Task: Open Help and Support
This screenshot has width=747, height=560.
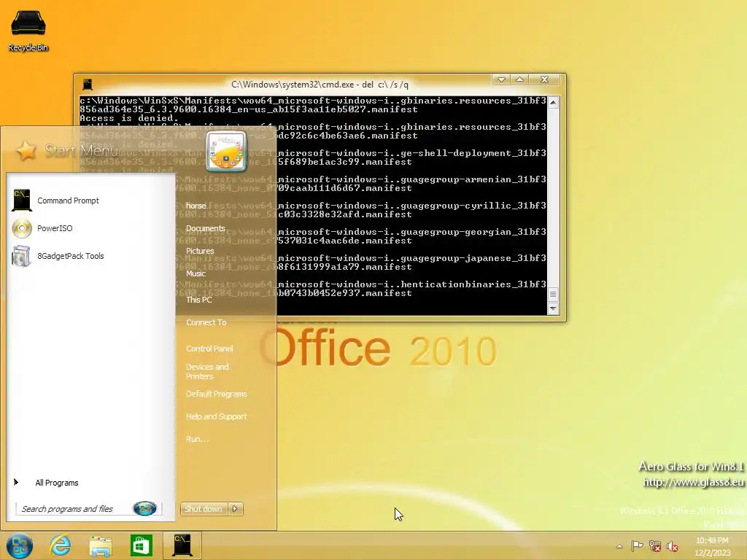Action: pyautogui.click(x=216, y=416)
